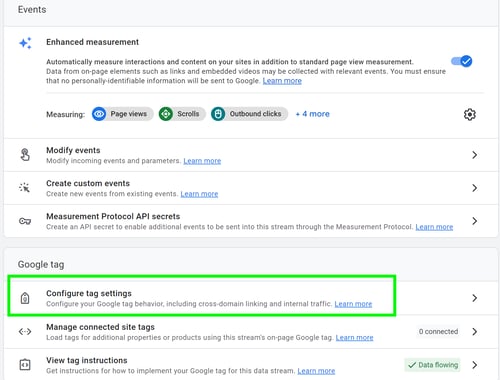Click the Enhanced measurement sparkle icon

(25, 43)
